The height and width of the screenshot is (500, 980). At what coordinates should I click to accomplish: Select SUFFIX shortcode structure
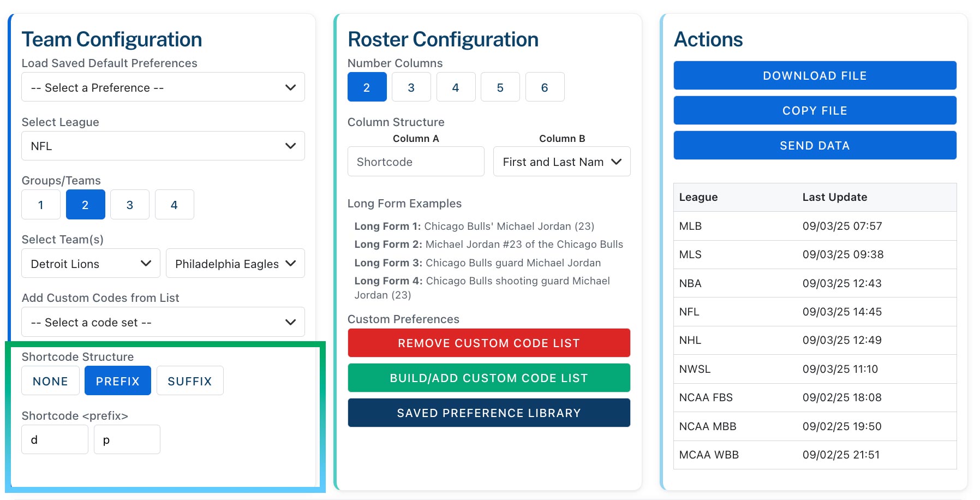[189, 380]
